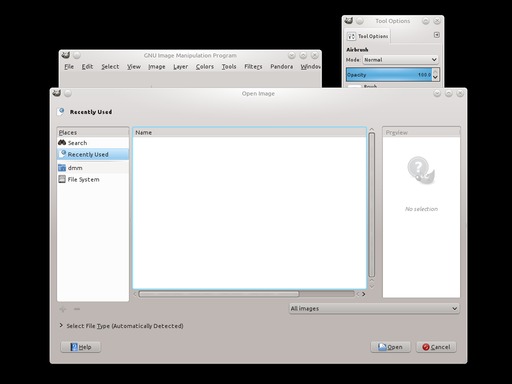Click the GIMP icon in main window title bar
Screen dimensions: 512x384
coord(66,55)
